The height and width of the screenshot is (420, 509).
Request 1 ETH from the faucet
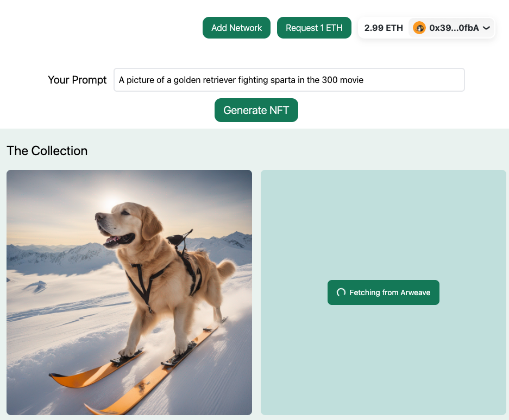pyautogui.click(x=314, y=28)
